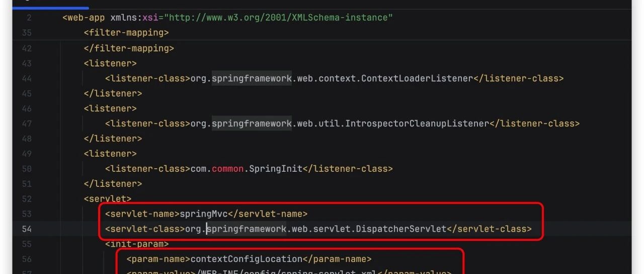This screenshot has height=274, width=644.
Task: Click the <init-param> tag
Action: [x=137, y=244]
